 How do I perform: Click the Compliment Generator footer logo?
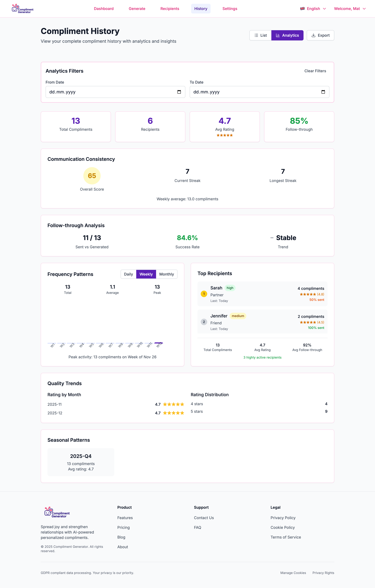57,512
